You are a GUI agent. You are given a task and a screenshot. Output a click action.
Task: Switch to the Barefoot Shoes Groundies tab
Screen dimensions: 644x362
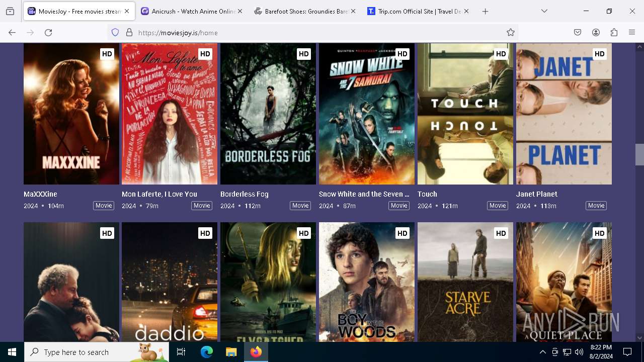coord(306,11)
